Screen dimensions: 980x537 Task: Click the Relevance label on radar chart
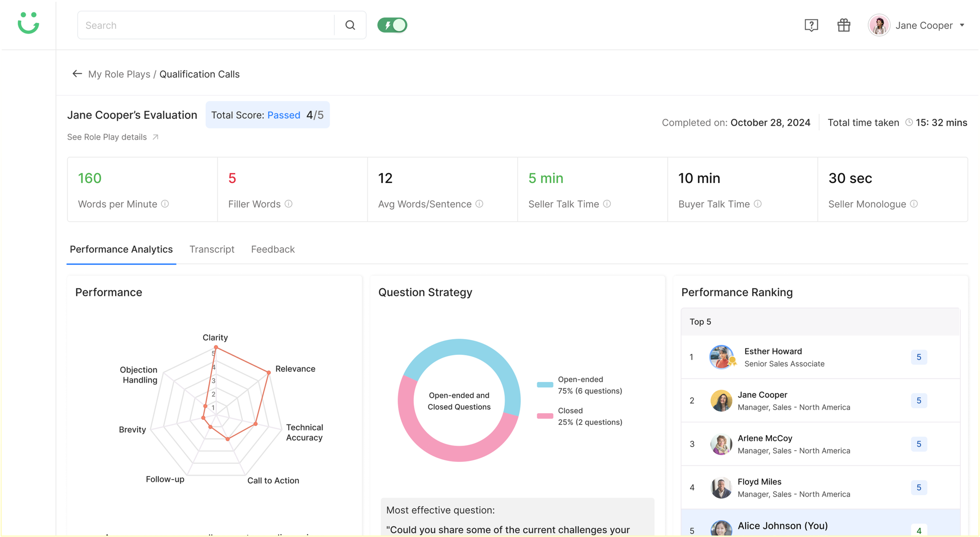pos(295,369)
